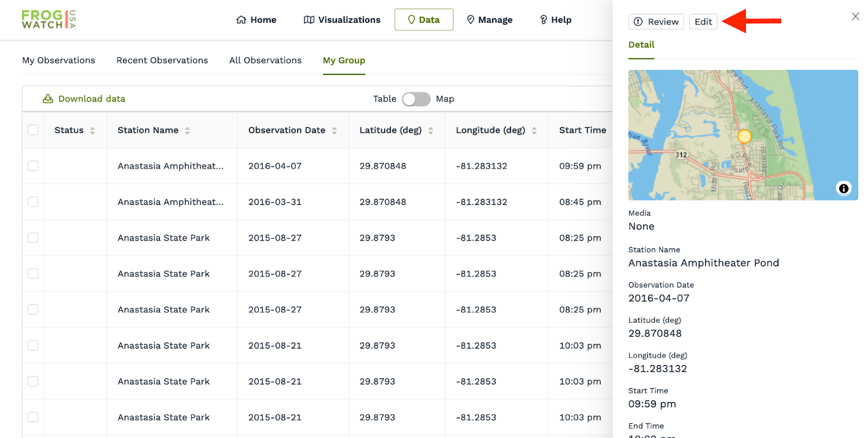
Task: Sort by Observation Date column arrows
Action: click(x=334, y=131)
